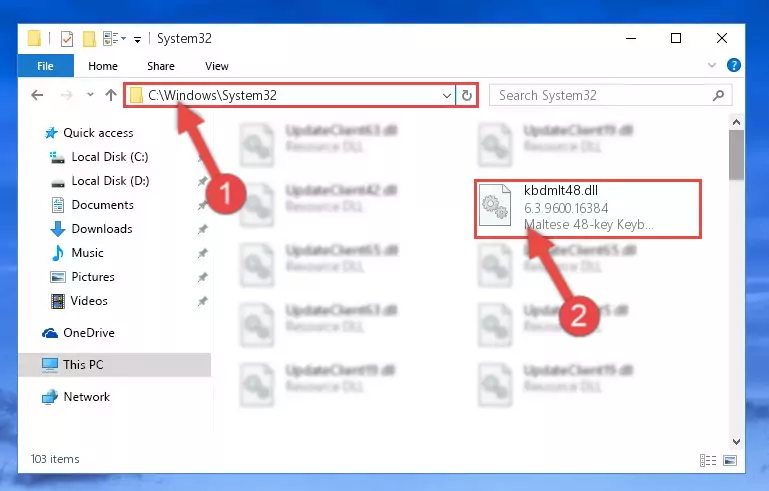The width and height of the screenshot is (769, 491).
Task: Select Network in navigation pane
Action: (86, 397)
